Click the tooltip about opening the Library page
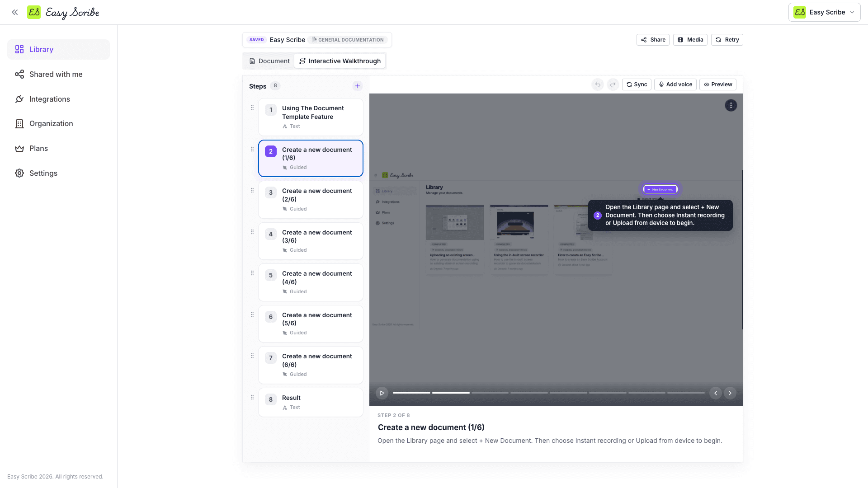868x488 pixels. point(660,215)
